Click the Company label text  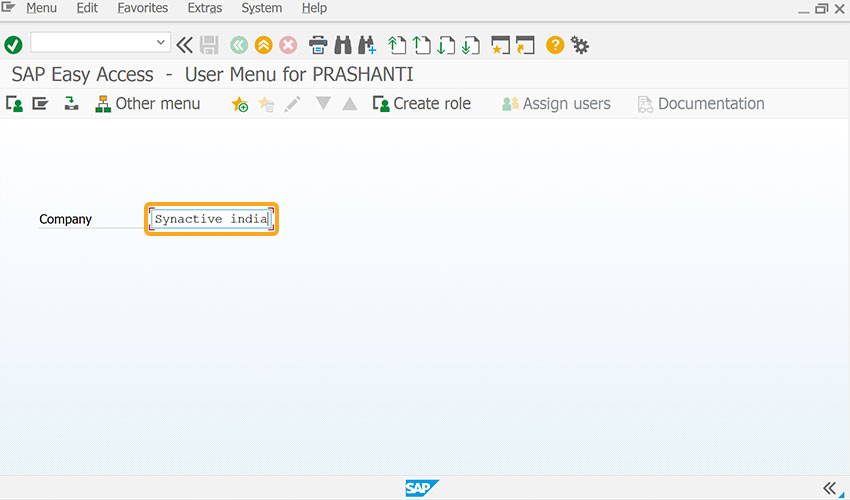65,219
